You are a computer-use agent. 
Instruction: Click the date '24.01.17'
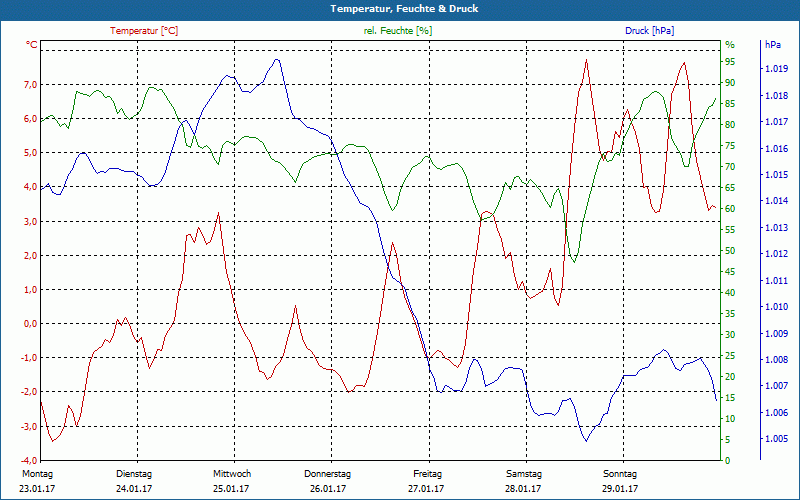click(x=134, y=489)
